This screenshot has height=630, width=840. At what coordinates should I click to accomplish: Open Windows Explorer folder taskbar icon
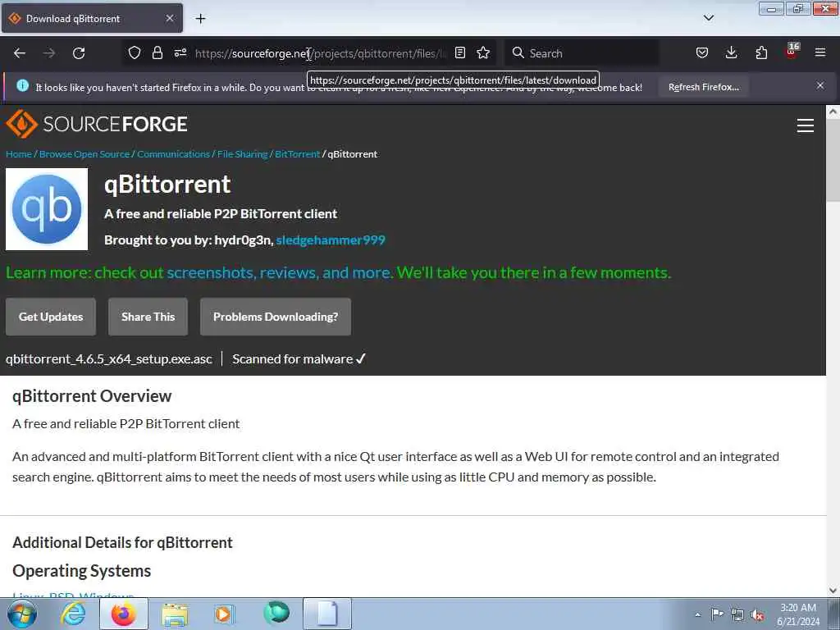tap(175, 614)
